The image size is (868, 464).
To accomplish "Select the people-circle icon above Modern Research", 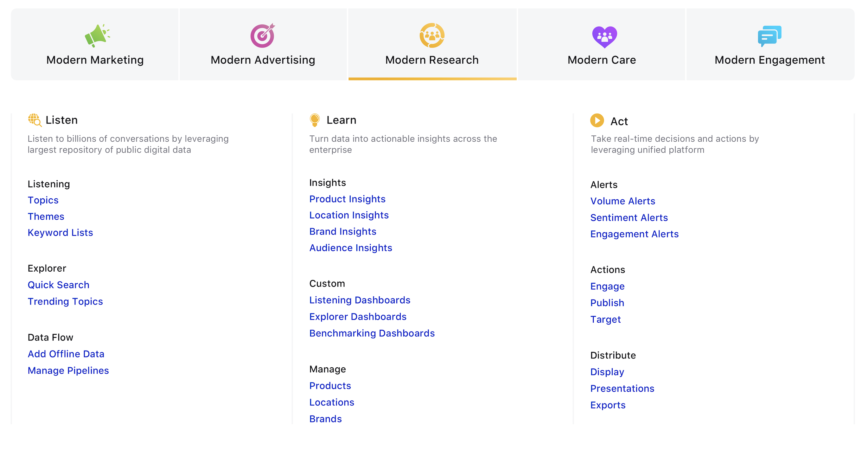I will (433, 36).
